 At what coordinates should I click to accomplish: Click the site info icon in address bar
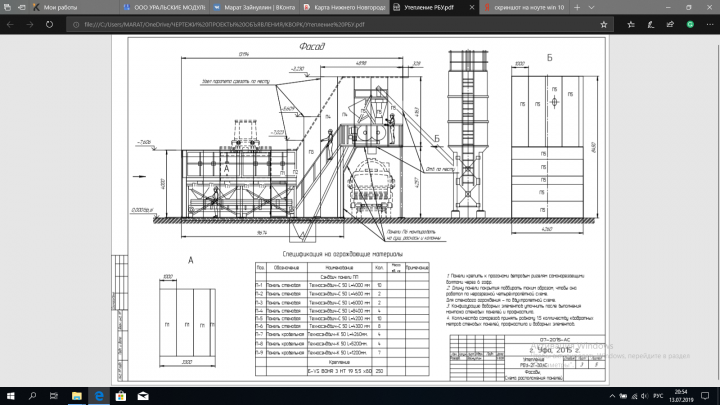pyautogui.click(x=76, y=24)
